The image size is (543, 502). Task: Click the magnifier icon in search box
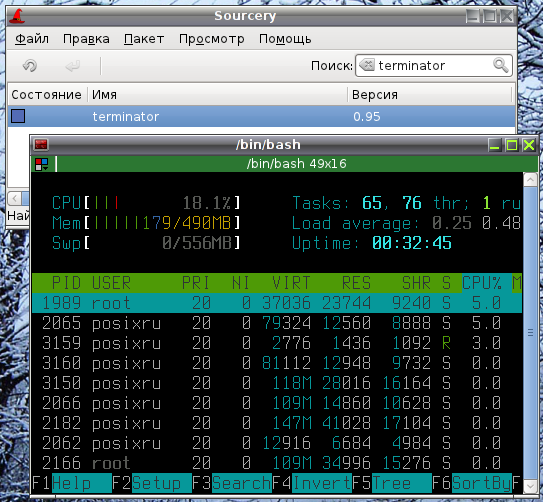(500, 65)
